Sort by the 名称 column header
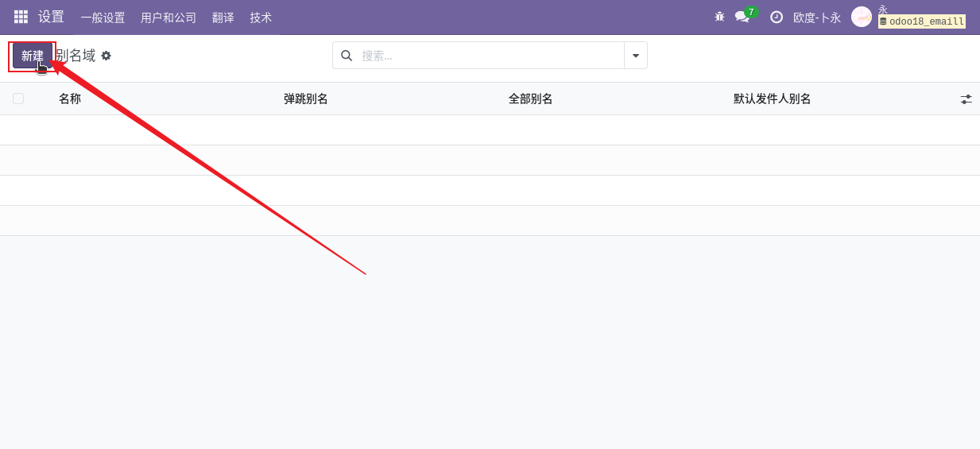Viewport: 980px width, 449px height. coord(70,99)
